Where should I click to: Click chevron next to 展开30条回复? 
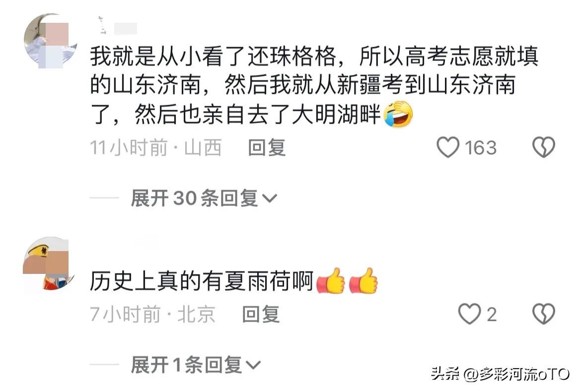[269, 199]
